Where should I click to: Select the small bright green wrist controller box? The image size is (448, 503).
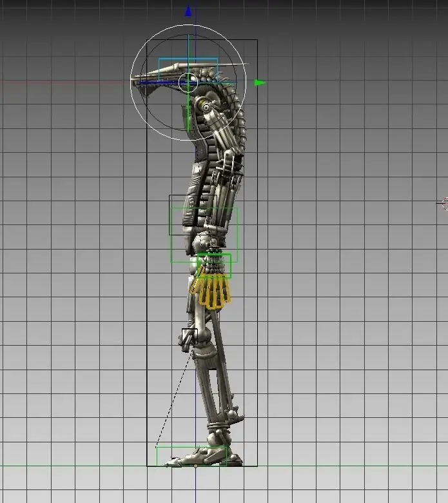214,266
